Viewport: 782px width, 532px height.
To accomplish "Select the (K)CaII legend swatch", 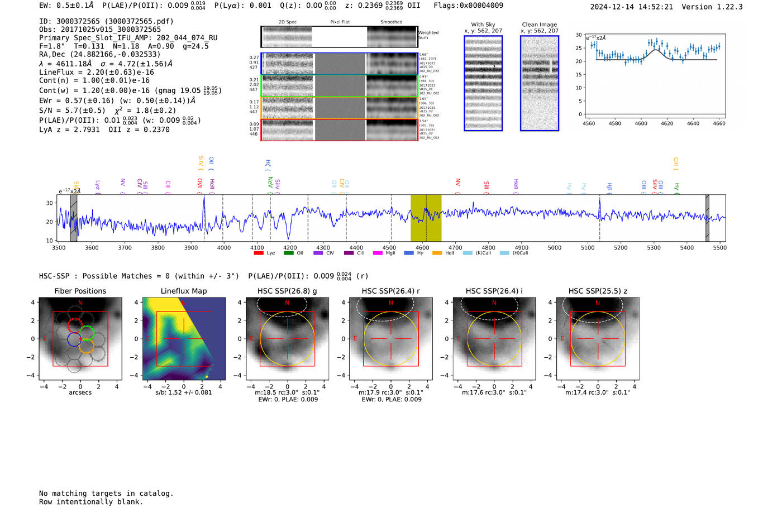I will tap(468, 253).
